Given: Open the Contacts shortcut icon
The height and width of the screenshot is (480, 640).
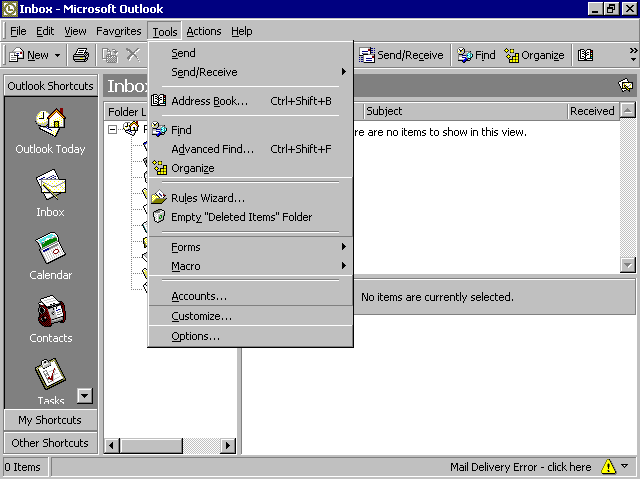Looking at the screenshot, I should (x=51, y=311).
